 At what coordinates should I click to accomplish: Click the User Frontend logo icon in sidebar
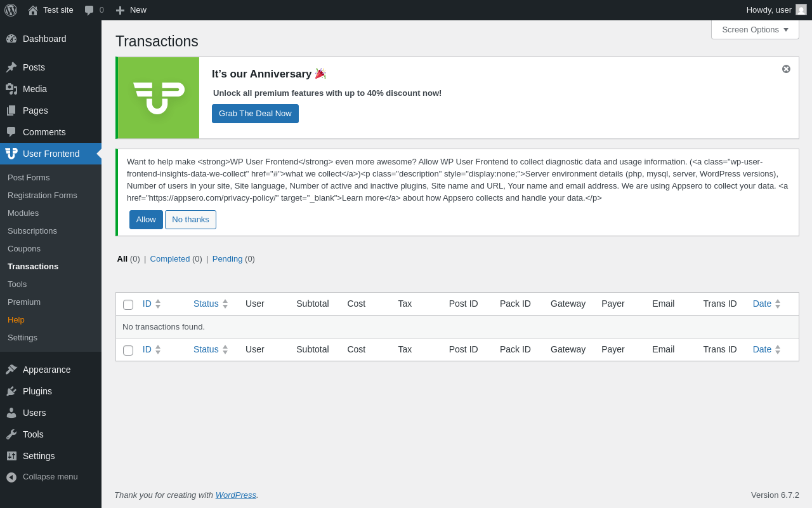(x=11, y=154)
